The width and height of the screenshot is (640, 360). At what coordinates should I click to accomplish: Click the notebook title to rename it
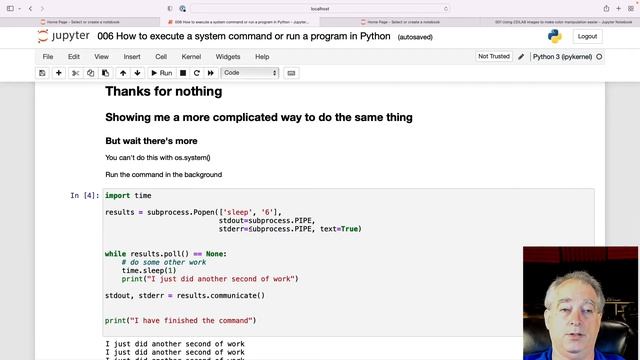click(244, 36)
